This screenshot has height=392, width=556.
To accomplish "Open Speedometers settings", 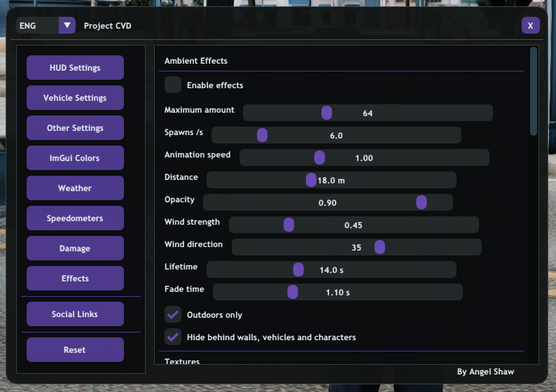I will (x=75, y=218).
